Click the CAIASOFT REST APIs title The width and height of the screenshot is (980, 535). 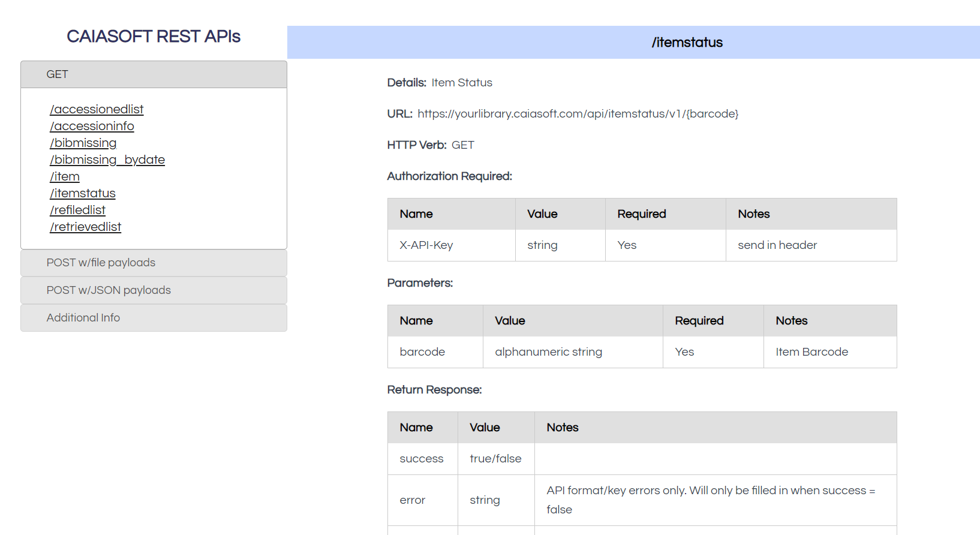pos(154,37)
